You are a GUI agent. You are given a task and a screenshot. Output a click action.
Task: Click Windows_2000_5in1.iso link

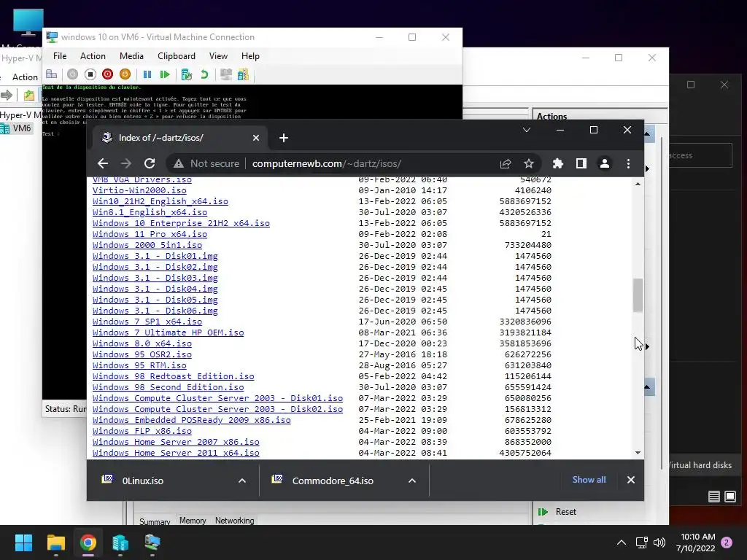(x=147, y=245)
